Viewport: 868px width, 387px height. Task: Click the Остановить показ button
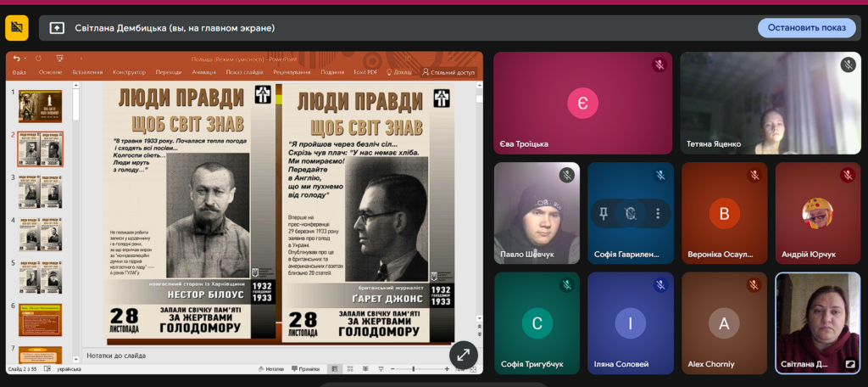[x=806, y=27]
